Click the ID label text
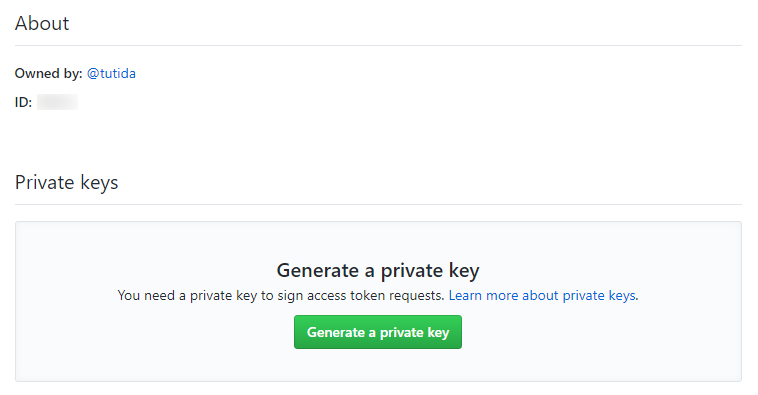Image resolution: width=758 pixels, height=395 pixels. (23, 102)
